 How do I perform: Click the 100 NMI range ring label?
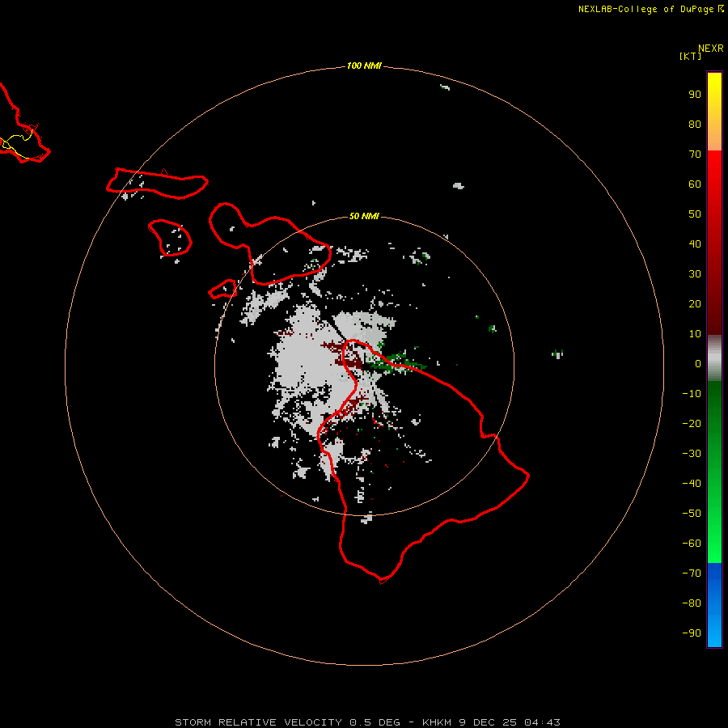pyautogui.click(x=364, y=66)
